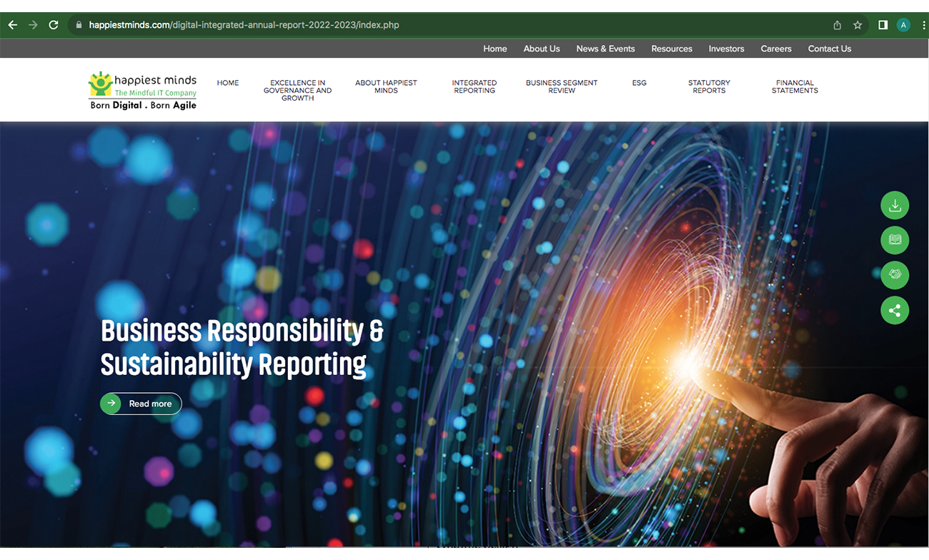Open Integrated Reporting menu item
This screenshot has height=560, width=929.
[474, 86]
